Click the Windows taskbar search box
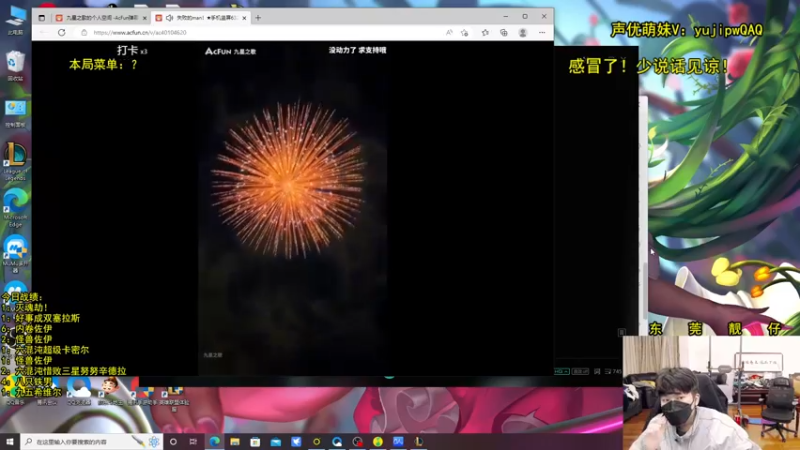The width and height of the screenshot is (800, 450). [x=92, y=441]
